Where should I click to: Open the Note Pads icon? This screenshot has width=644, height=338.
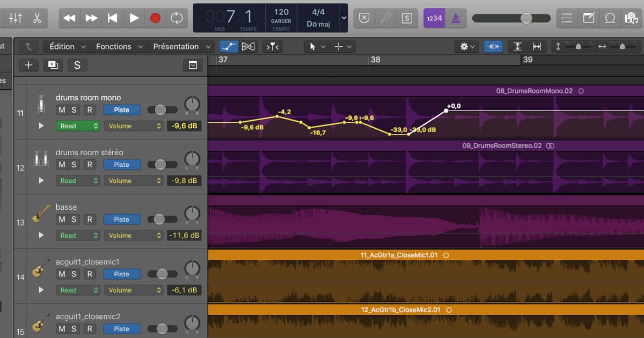(x=589, y=18)
